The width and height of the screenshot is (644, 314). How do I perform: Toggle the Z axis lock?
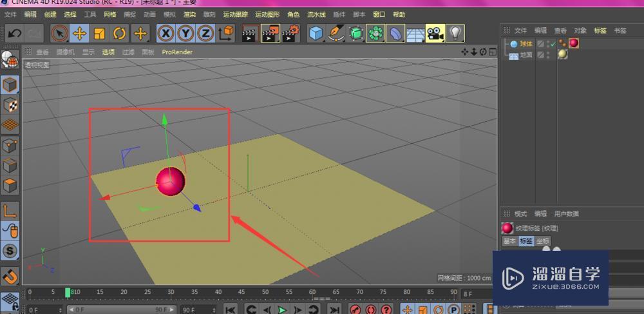tap(205, 33)
